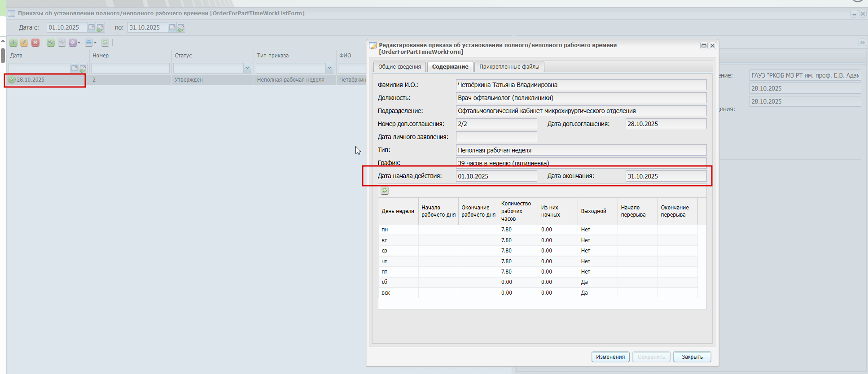
Task: Click the 'Должность' field
Action: tap(581, 98)
